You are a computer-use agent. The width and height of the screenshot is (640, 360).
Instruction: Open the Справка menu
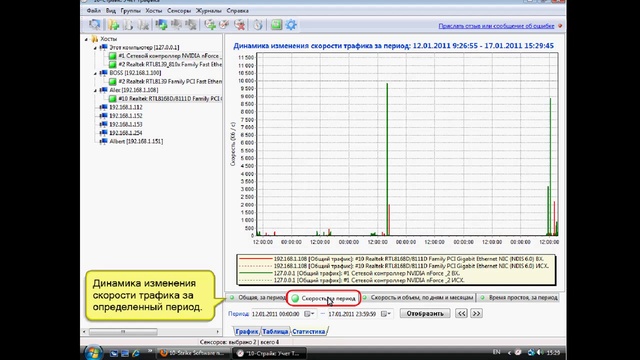237,11
